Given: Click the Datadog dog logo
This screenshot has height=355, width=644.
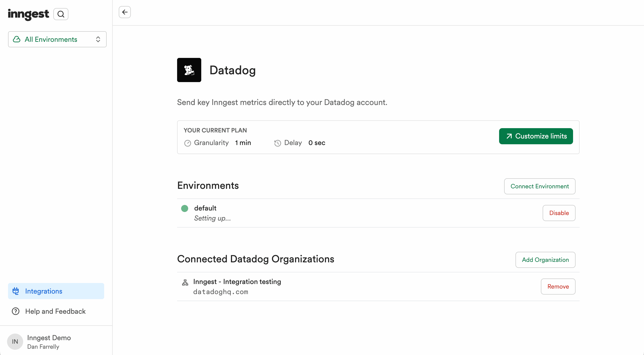Looking at the screenshot, I should (189, 70).
